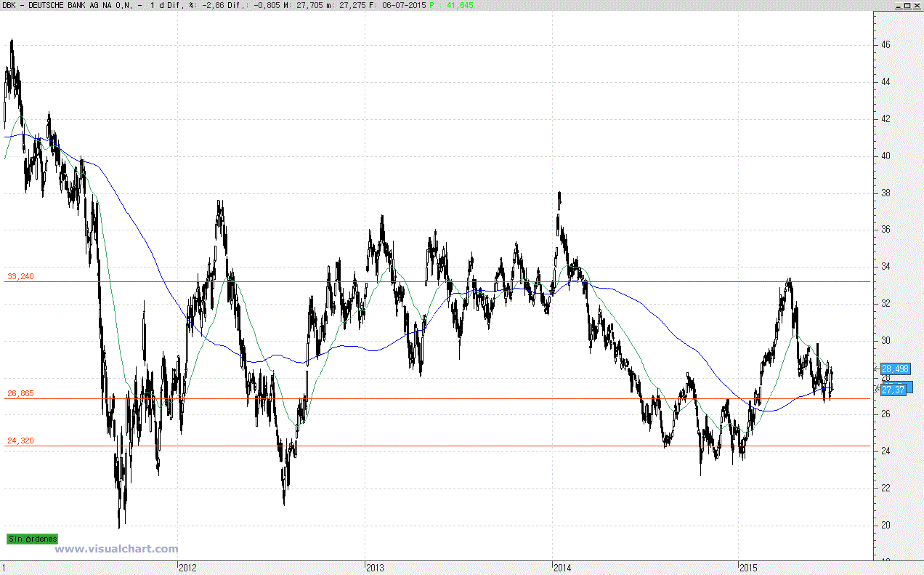Click the 27,37 current price tag
Image resolution: width=924 pixels, height=575 pixels.
point(893,390)
